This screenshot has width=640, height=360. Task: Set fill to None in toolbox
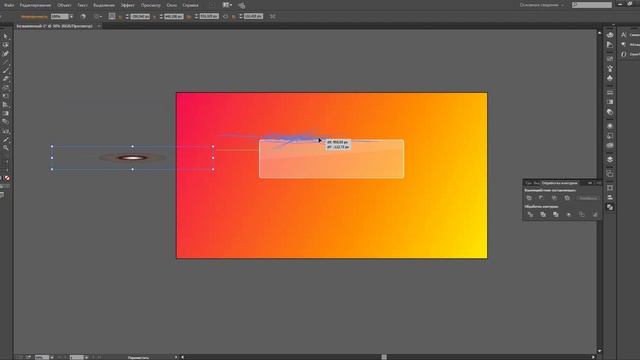pyautogui.click(x=7, y=178)
